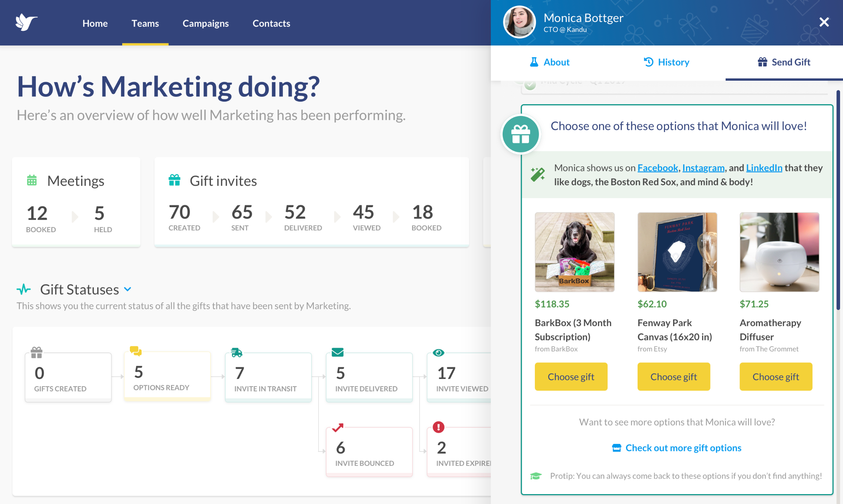Open the Invite Delivered status card
843x504 pixels.
pos(369,377)
